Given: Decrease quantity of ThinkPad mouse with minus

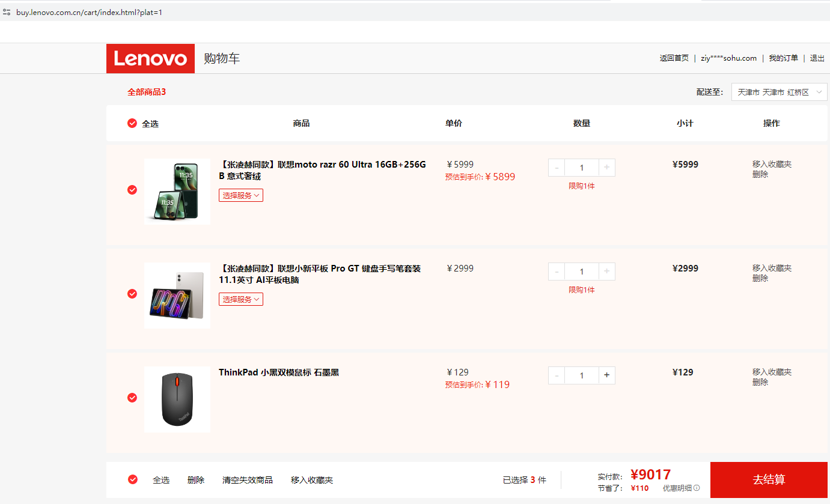Looking at the screenshot, I should point(557,375).
